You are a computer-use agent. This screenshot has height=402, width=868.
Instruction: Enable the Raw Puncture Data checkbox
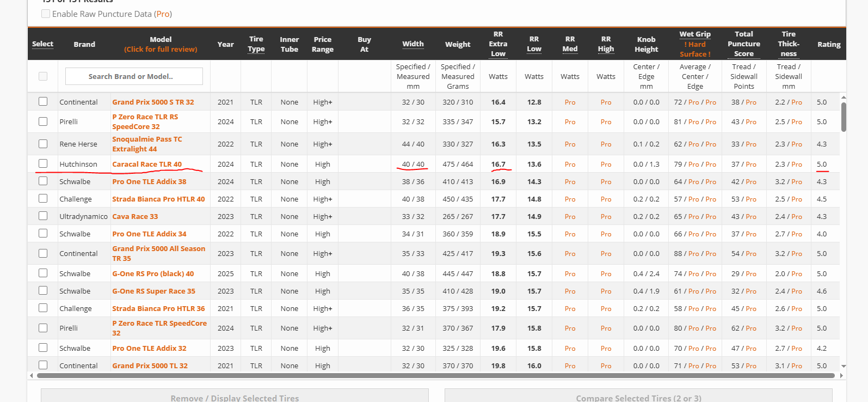46,14
